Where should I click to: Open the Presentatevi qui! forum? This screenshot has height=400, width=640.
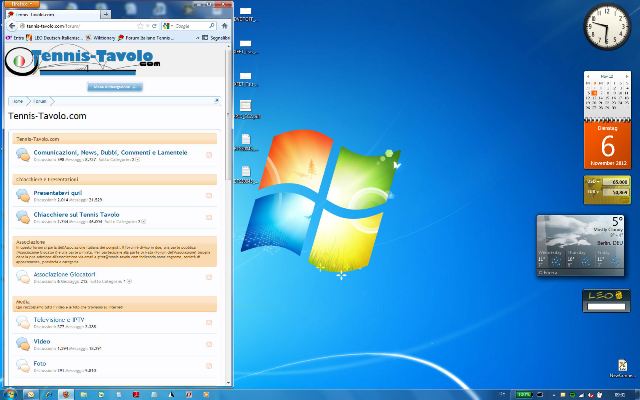[58, 193]
